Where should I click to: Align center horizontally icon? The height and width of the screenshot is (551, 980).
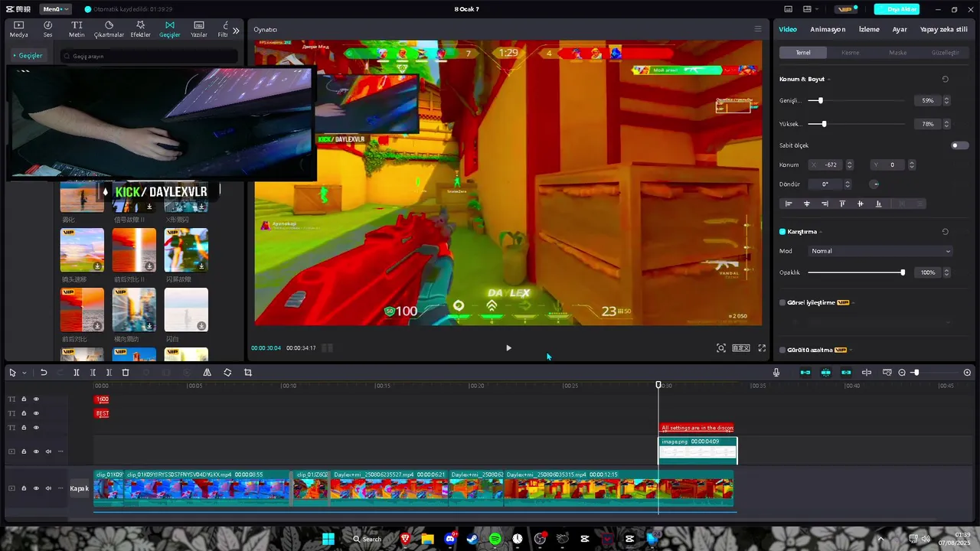806,204
